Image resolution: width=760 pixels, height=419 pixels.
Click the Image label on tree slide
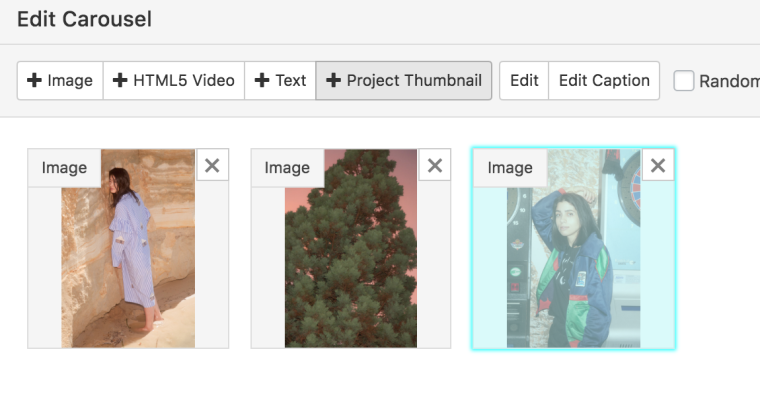[287, 168]
